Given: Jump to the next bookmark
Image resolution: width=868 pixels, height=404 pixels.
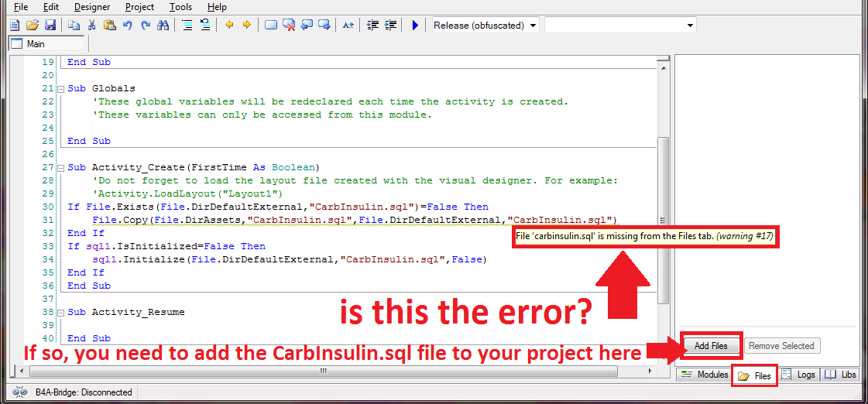Looking at the screenshot, I should click(324, 25).
